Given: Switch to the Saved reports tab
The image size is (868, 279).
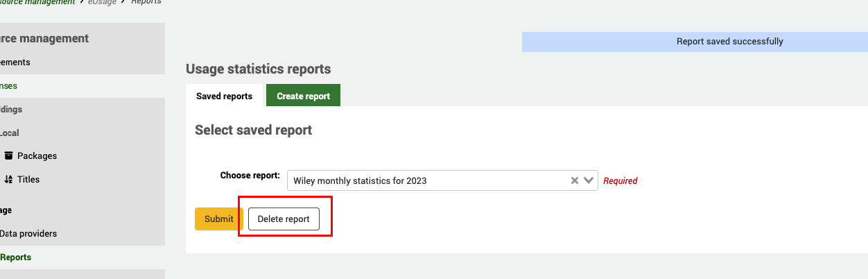Looking at the screenshot, I should [224, 96].
